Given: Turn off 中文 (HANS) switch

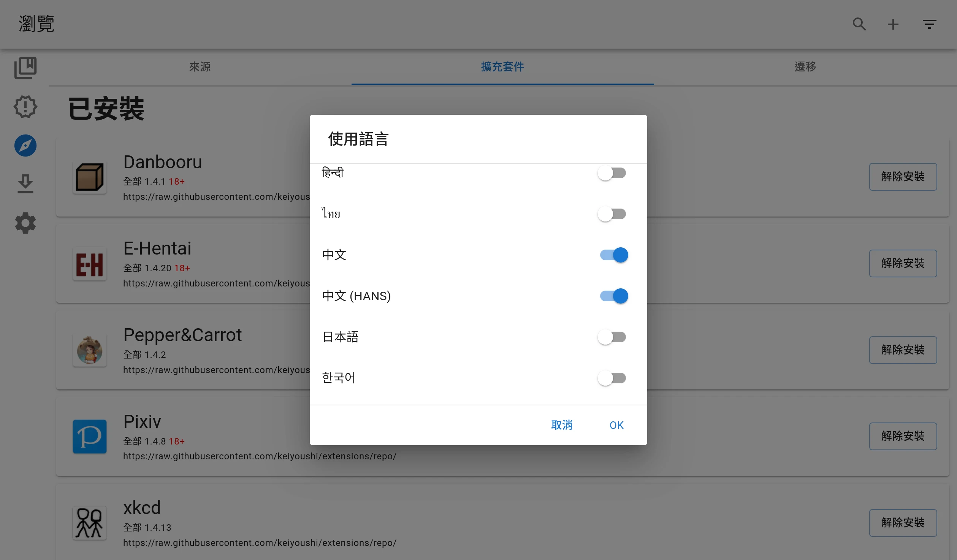Looking at the screenshot, I should pos(614,296).
